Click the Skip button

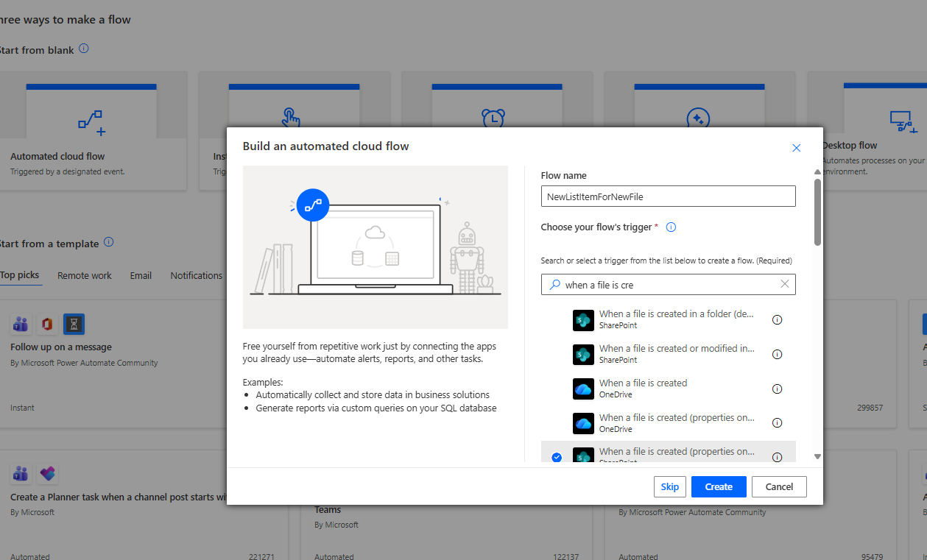click(x=669, y=486)
